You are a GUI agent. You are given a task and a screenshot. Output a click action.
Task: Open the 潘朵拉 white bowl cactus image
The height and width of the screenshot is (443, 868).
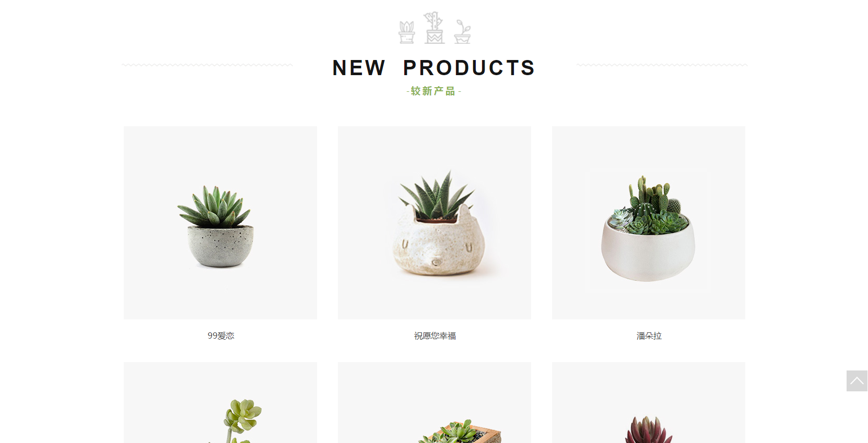coord(649,223)
